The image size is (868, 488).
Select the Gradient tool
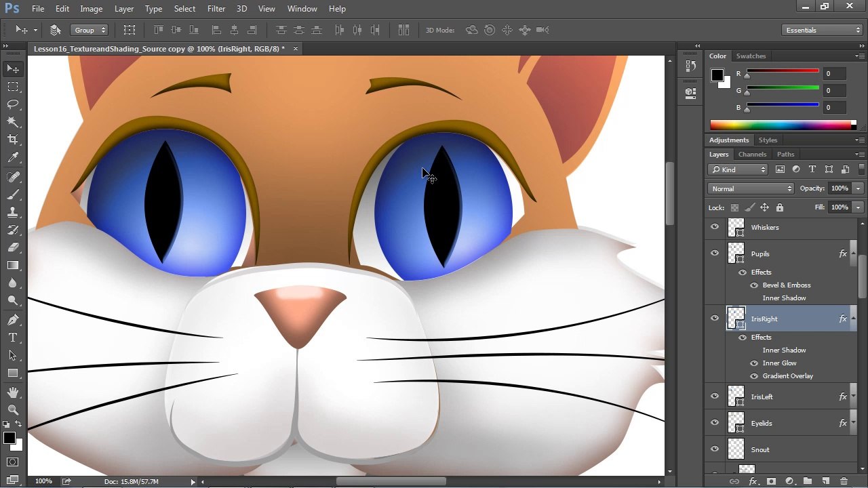13,266
